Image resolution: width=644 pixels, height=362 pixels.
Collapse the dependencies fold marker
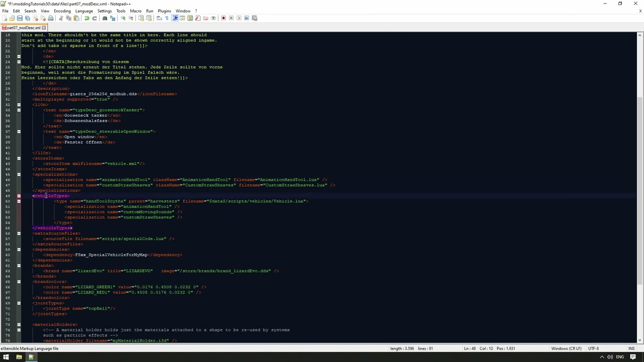tap(19, 249)
